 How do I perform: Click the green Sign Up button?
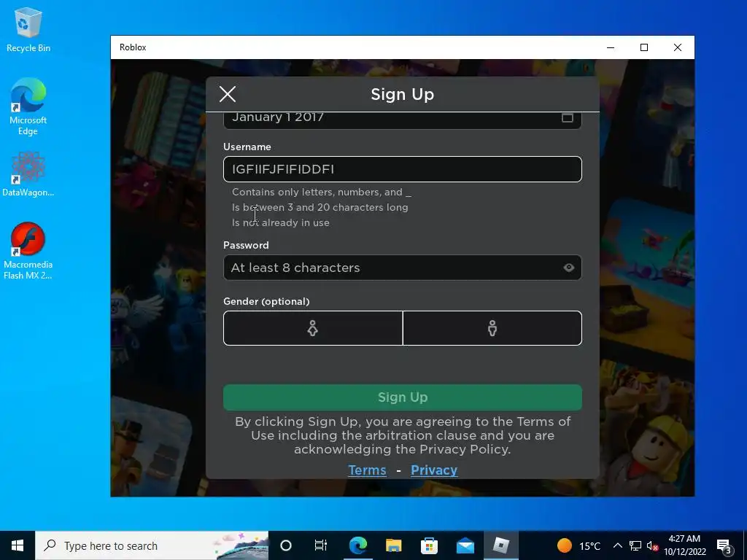[403, 397]
